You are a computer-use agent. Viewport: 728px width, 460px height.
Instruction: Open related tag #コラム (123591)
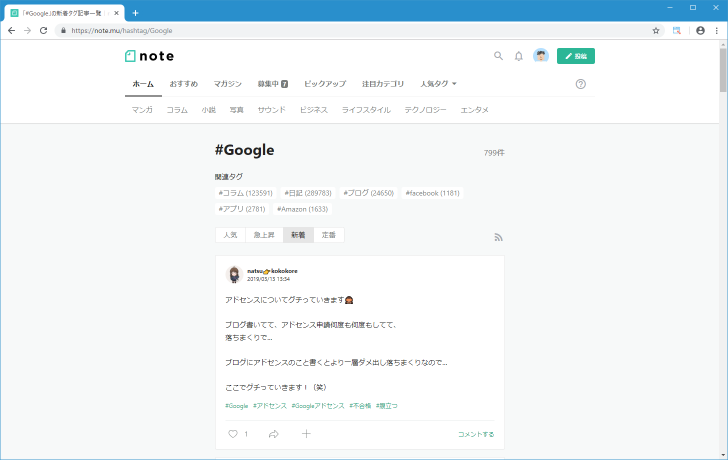tap(246, 193)
